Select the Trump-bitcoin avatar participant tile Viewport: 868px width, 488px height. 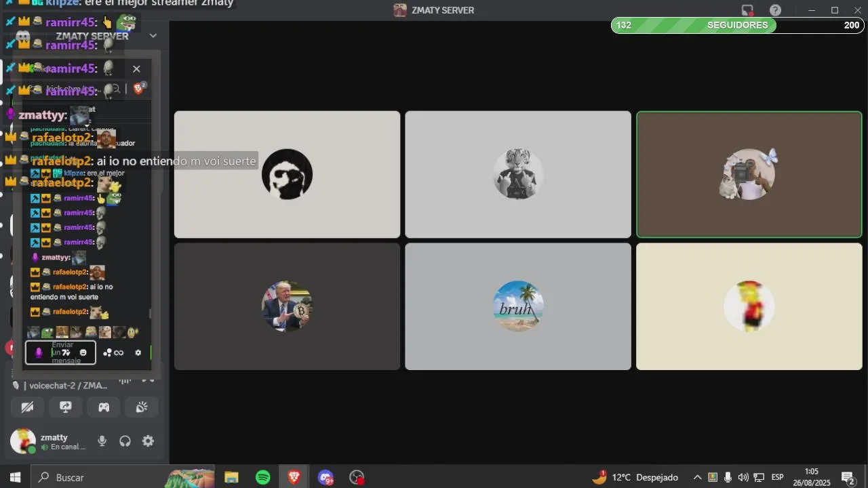click(x=287, y=306)
